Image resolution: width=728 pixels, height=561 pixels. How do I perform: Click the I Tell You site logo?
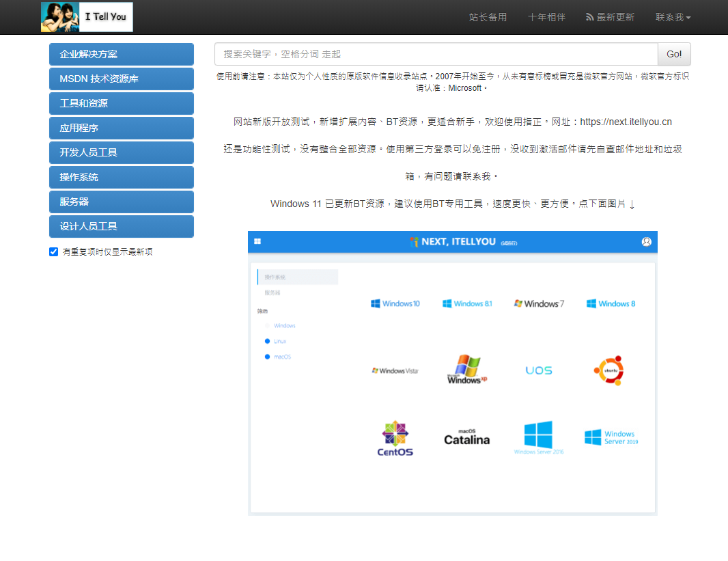coord(87,17)
